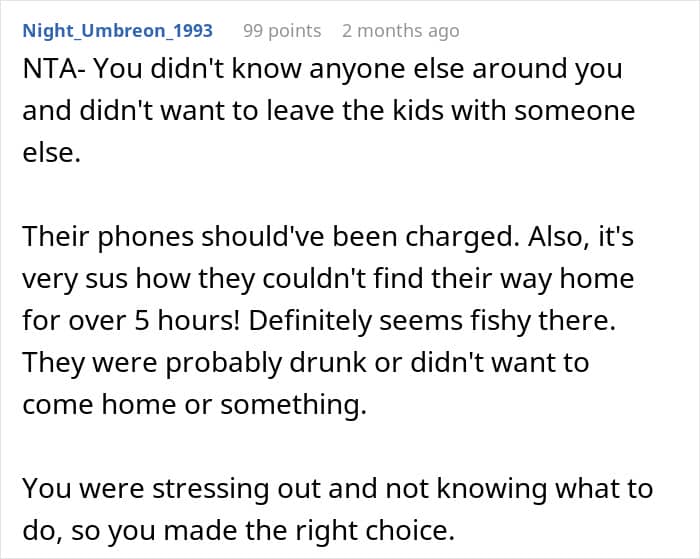This screenshot has height=559, width=700.
Task: Click "else." ending the first paragraph
Action: point(50,153)
